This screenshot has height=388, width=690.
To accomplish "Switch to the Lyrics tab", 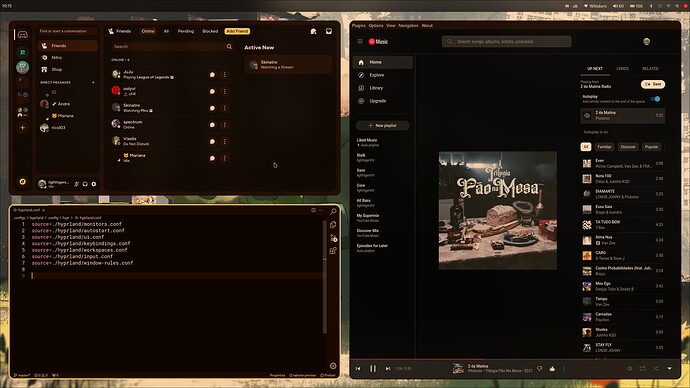I will click(x=622, y=69).
